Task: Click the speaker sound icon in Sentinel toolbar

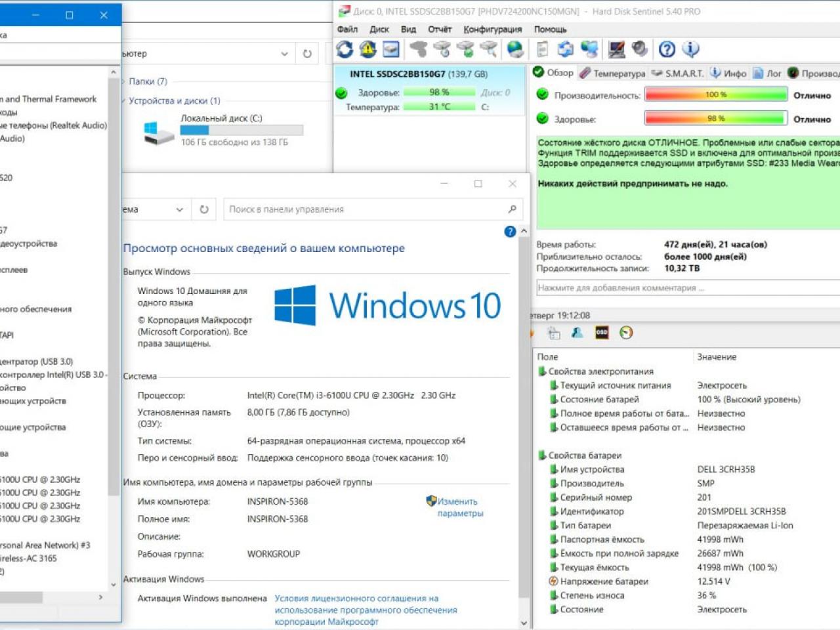Action: [x=640, y=49]
